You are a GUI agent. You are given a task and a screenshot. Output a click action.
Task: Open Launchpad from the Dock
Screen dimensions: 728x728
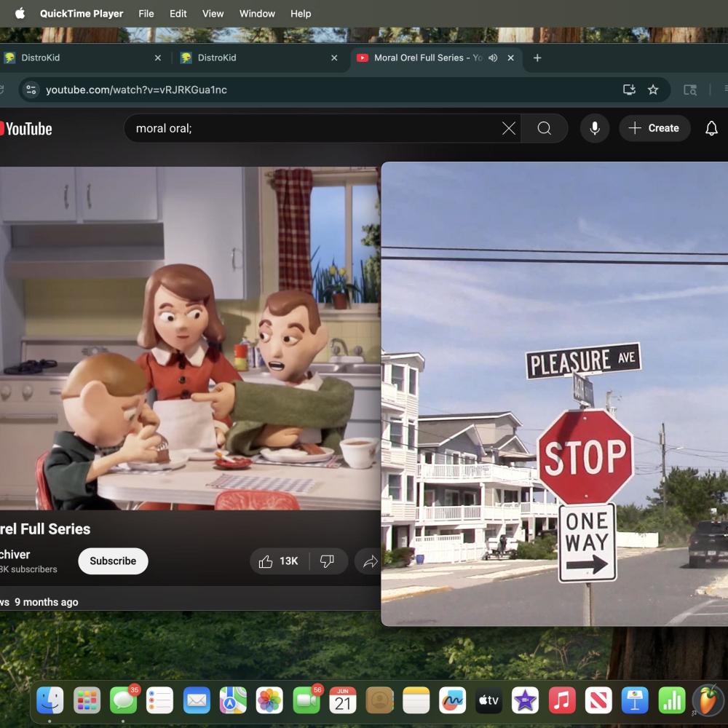click(87, 700)
